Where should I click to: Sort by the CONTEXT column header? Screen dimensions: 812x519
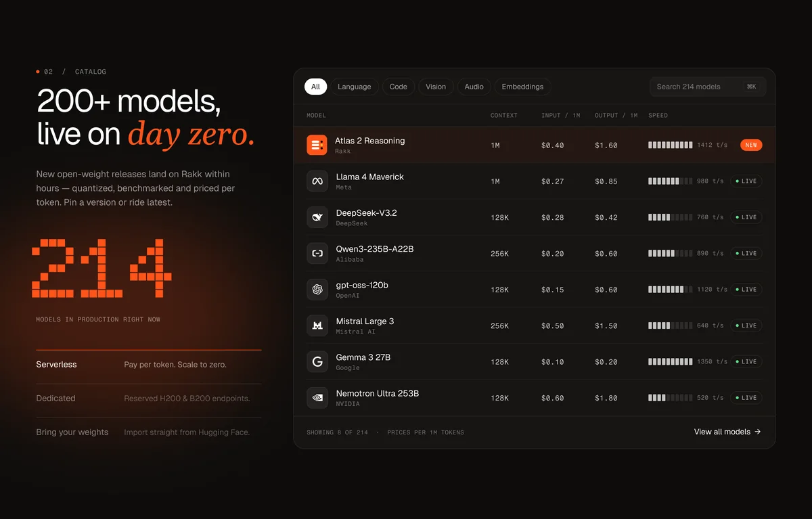point(504,116)
